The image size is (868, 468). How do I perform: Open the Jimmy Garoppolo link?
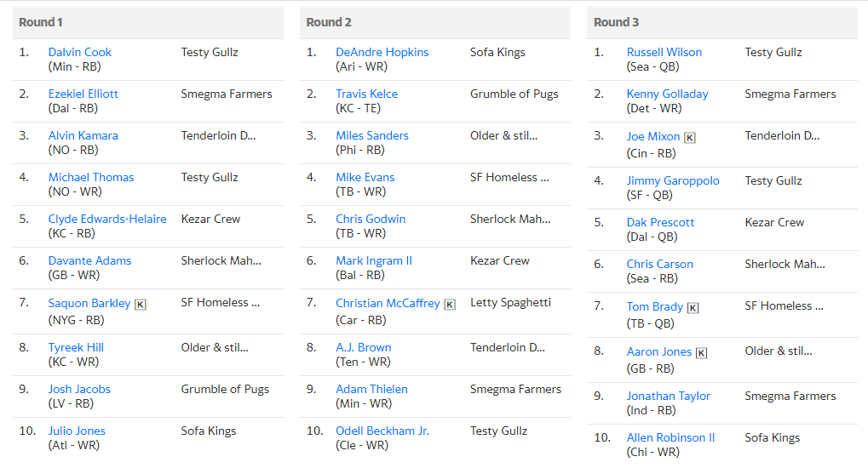(x=673, y=180)
